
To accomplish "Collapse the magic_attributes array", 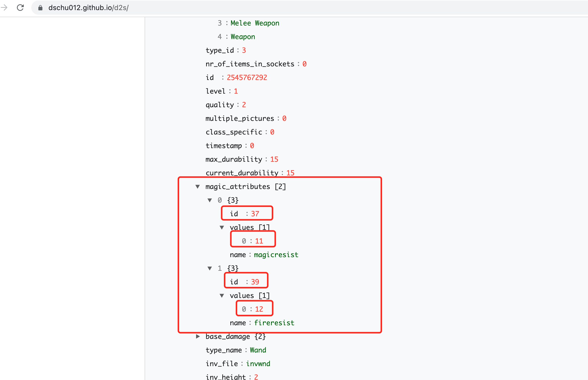I will click(198, 187).
